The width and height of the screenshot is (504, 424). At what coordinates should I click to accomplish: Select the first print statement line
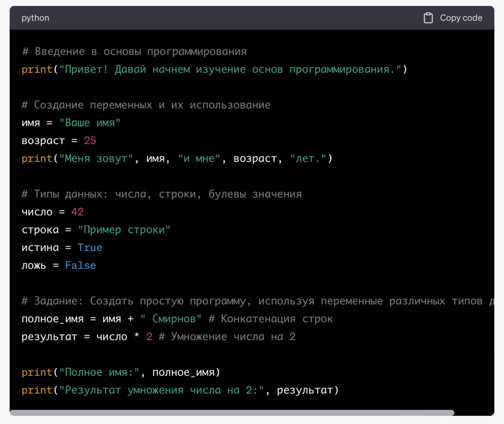click(168, 69)
